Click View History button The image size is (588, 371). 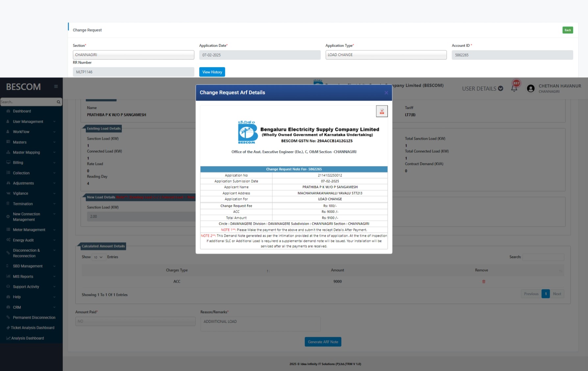click(212, 72)
